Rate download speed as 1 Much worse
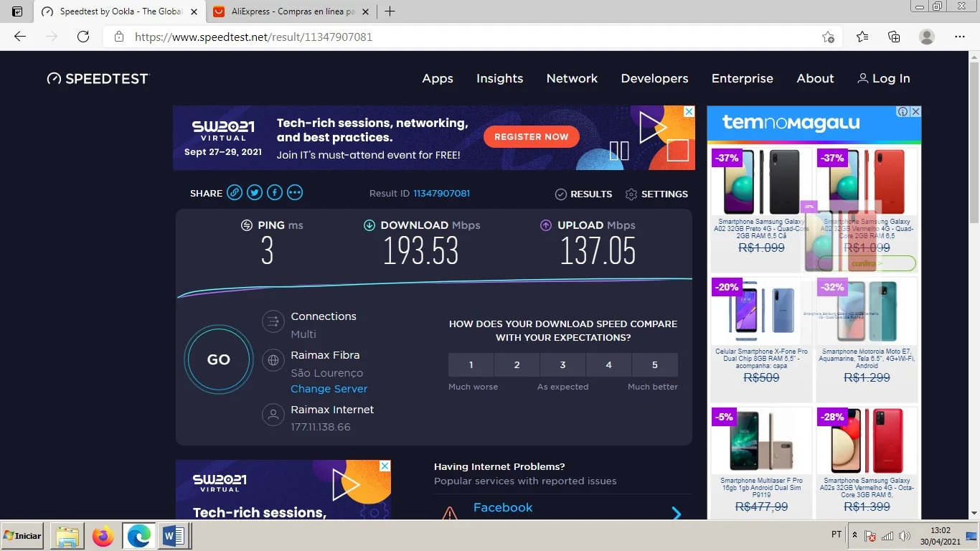 click(x=471, y=365)
